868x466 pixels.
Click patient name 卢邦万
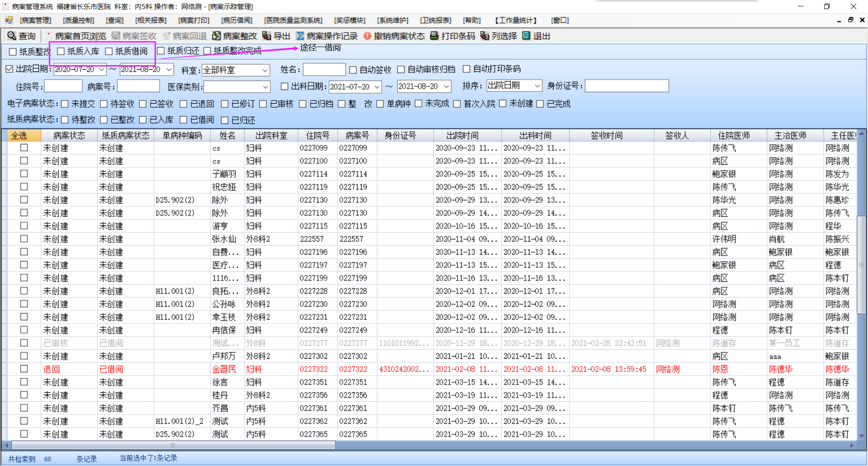(x=224, y=357)
